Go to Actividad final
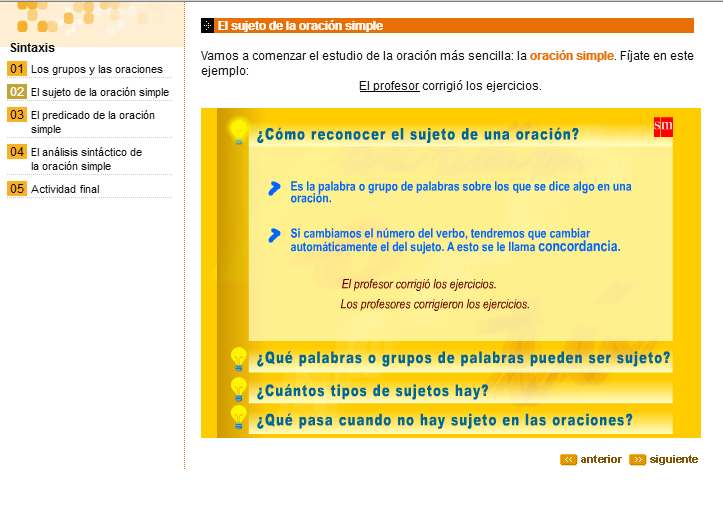 65,189
